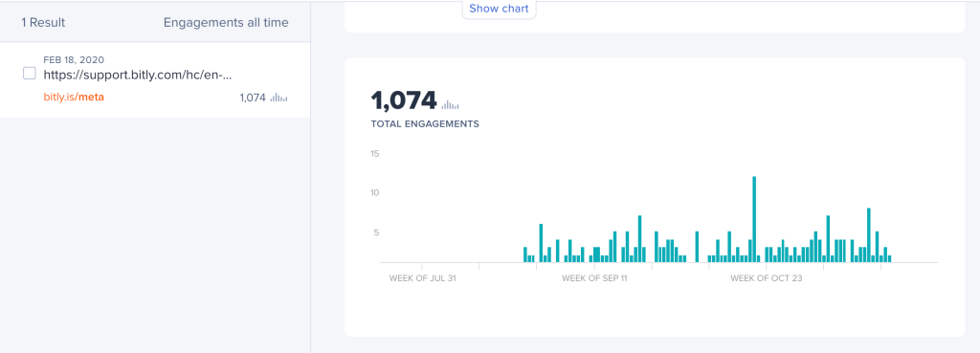Click the WEEK OF SEP 11 axis label
The height and width of the screenshot is (353, 980).
coord(594,278)
